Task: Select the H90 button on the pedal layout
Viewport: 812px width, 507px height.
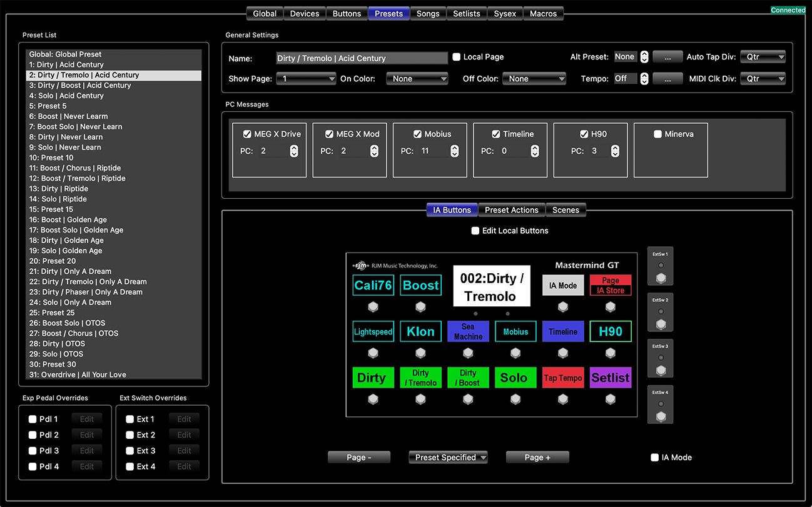Action: coord(611,331)
